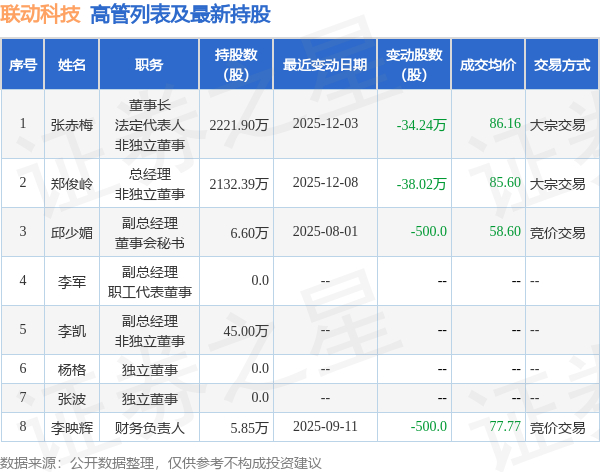Click the name 张赤梅 in row 1
The width and height of the screenshot is (600, 472).
[72, 125]
